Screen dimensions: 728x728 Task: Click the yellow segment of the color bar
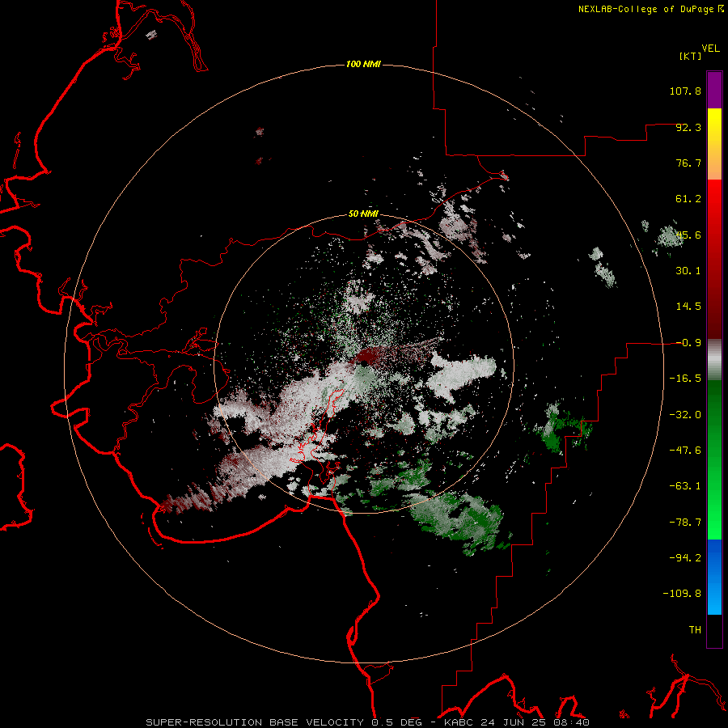714,126
